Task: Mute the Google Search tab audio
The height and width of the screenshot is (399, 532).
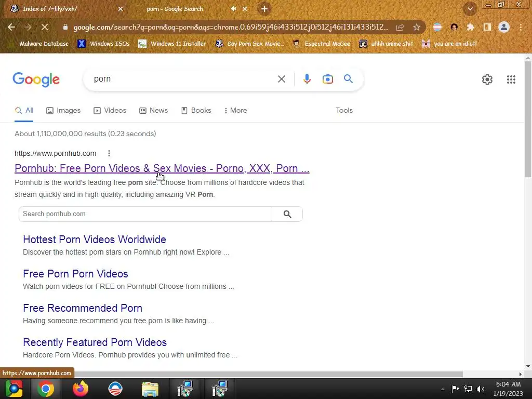Action: tap(233, 9)
